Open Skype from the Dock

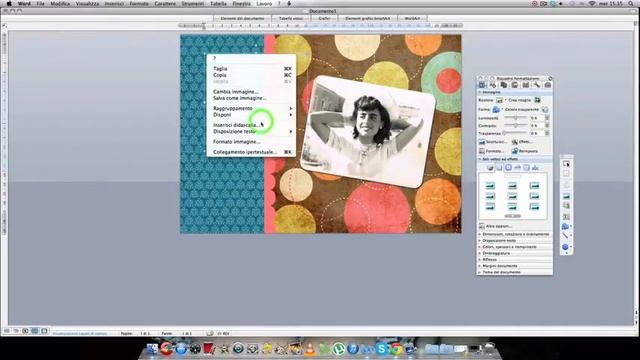tap(382, 349)
